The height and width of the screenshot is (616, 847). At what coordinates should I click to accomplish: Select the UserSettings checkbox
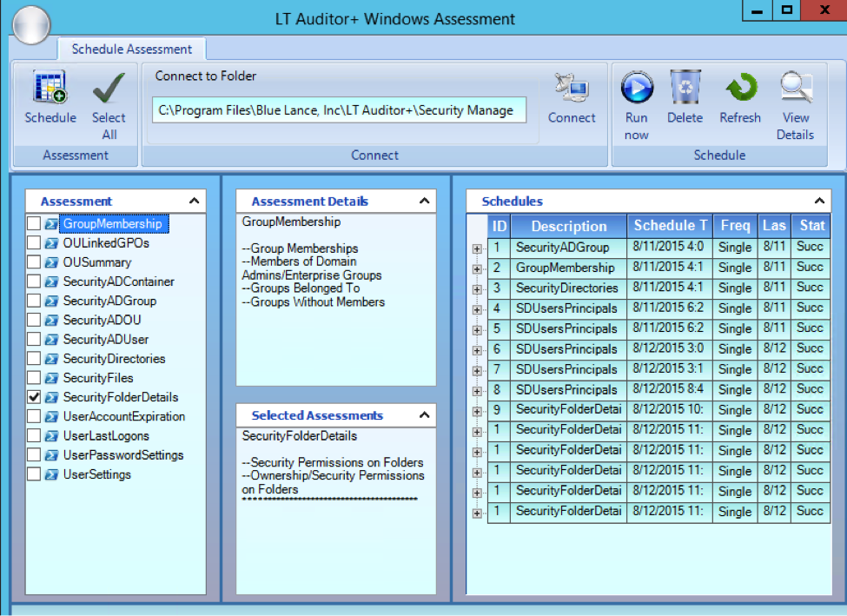coord(34,474)
